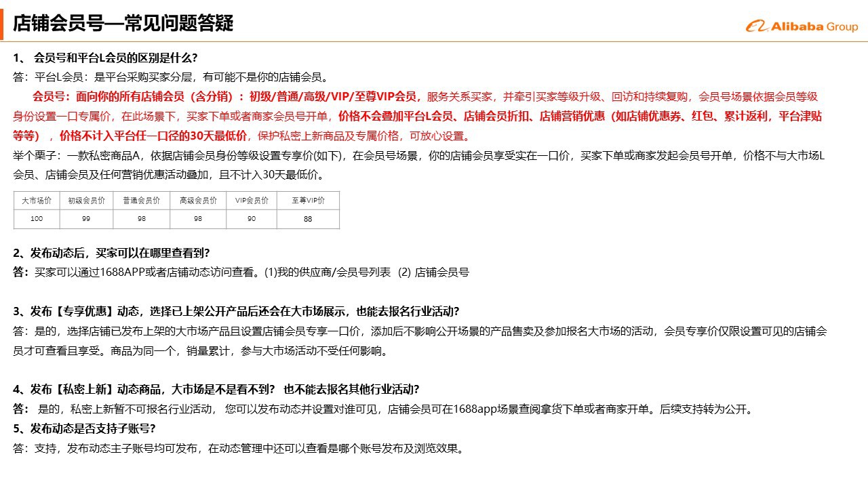Screen dimensions: 868x488
Task: Select the price cell showing 90
Action: 252,219
